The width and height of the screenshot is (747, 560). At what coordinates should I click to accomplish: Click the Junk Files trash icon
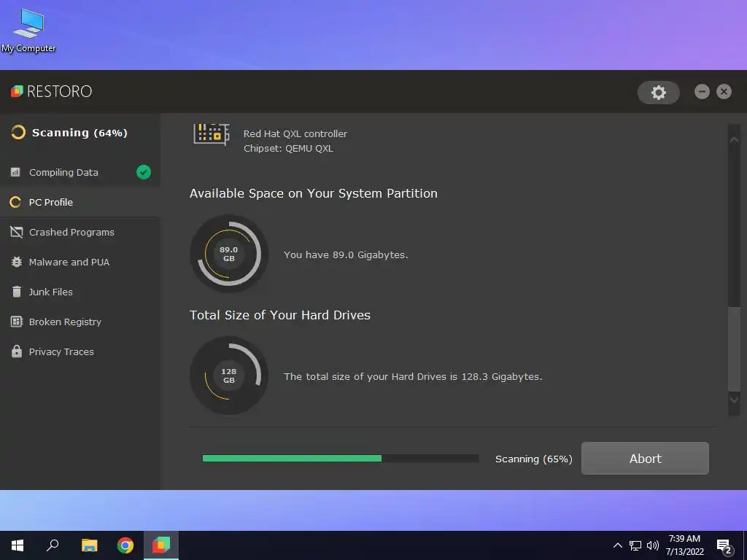pos(17,292)
